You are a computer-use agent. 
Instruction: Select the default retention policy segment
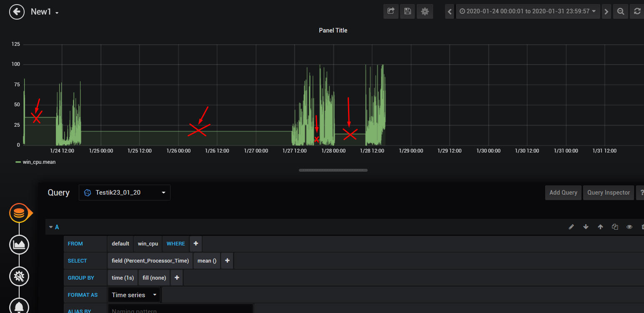pos(120,244)
